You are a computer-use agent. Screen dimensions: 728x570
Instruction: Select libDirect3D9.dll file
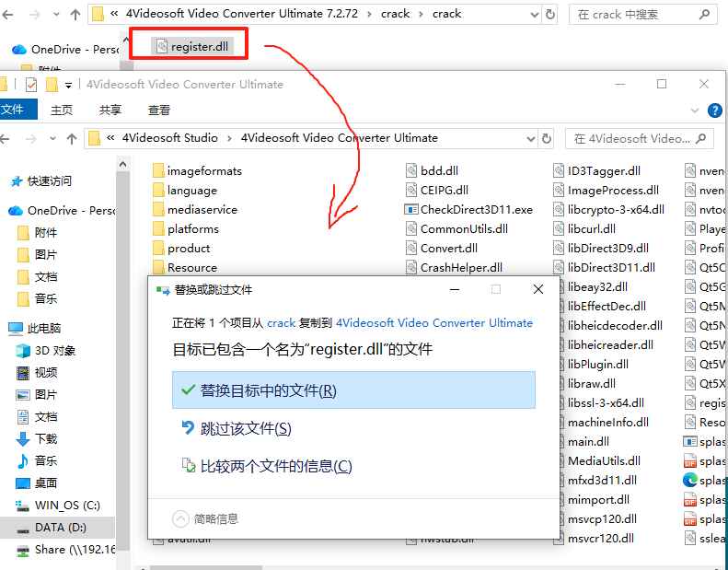coord(601,249)
